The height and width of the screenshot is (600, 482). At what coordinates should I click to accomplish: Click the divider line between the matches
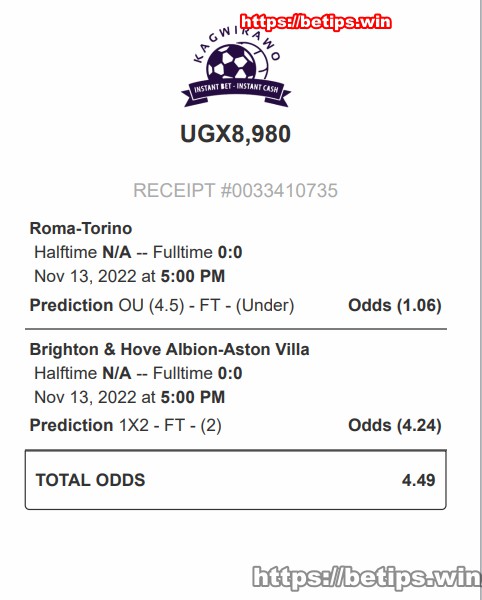tap(236, 329)
